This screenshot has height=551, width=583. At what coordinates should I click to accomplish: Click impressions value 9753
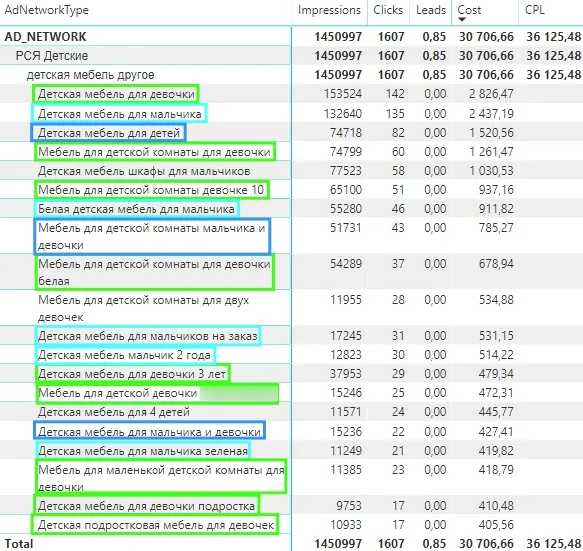coord(349,505)
